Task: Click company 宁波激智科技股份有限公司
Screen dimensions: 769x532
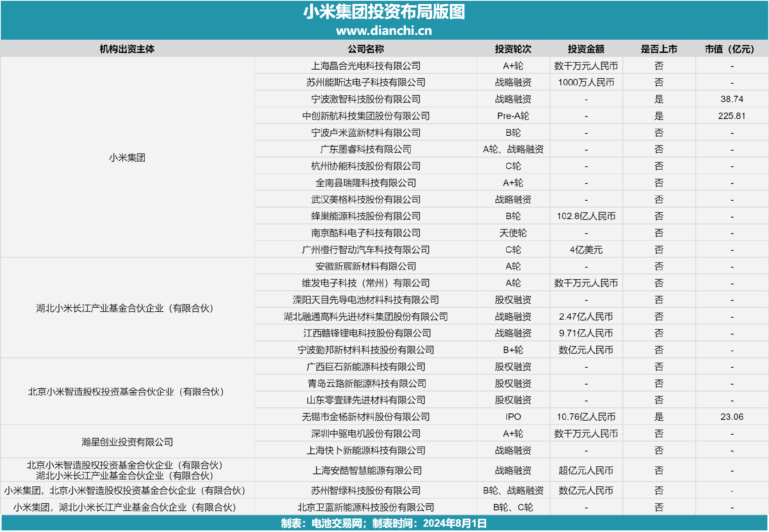Action: click(x=366, y=99)
